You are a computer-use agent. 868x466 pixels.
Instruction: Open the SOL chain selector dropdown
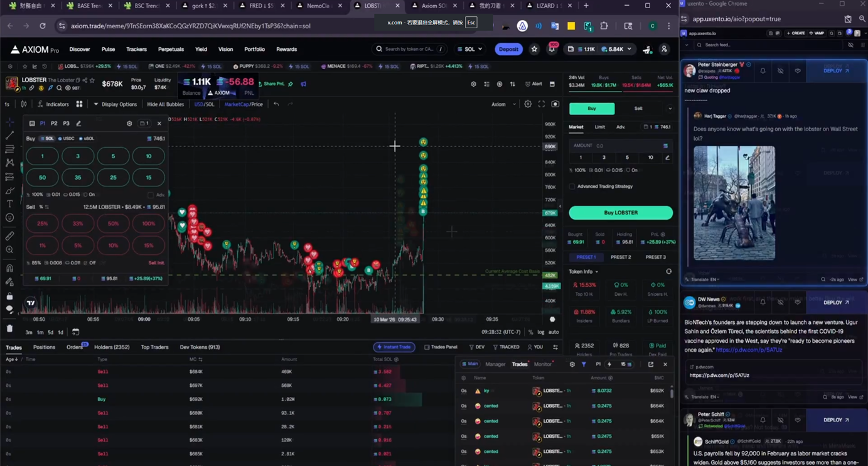coord(469,49)
